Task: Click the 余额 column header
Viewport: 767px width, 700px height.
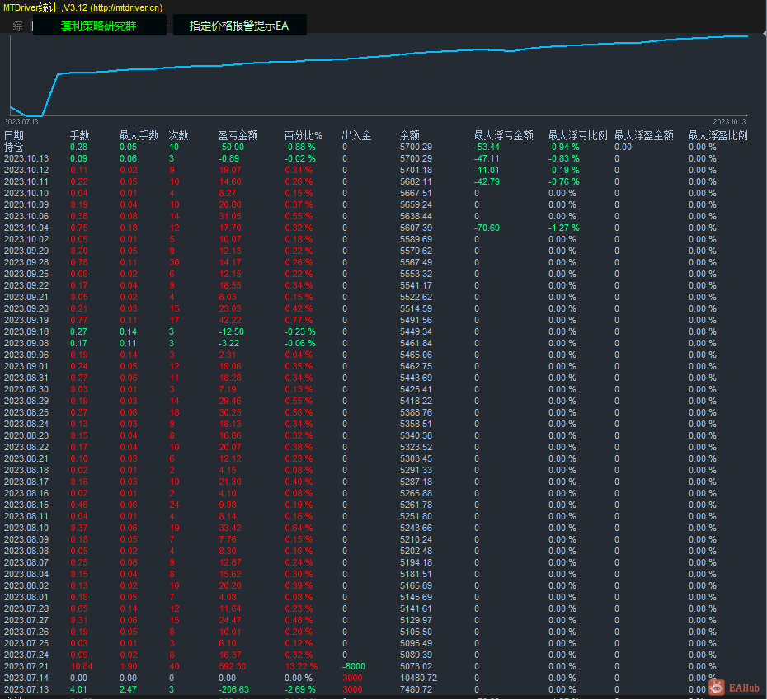Action: click(x=409, y=135)
